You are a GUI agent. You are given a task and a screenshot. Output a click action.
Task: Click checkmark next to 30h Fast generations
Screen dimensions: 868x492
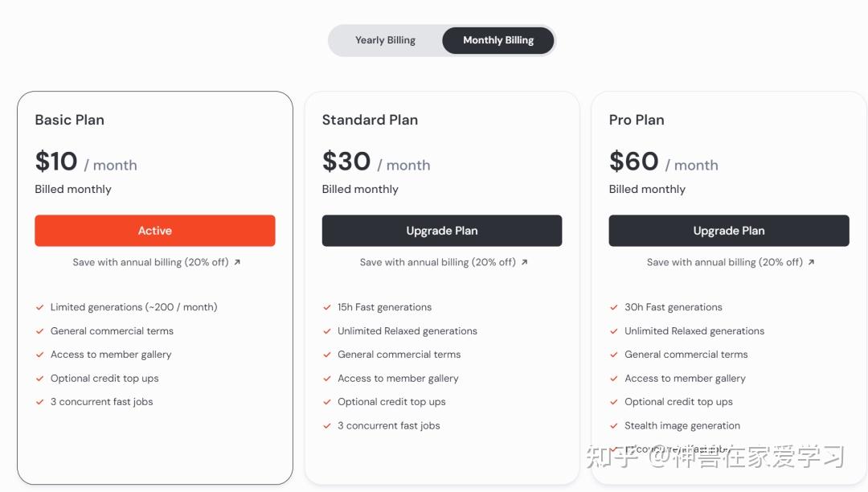coord(614,307)
